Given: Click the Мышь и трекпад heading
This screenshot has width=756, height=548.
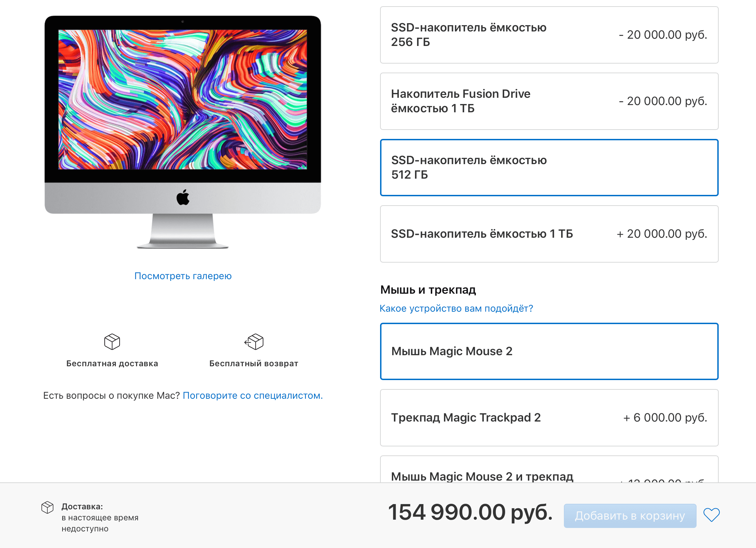Looking at the screenshot, I should tap(428, 290).
